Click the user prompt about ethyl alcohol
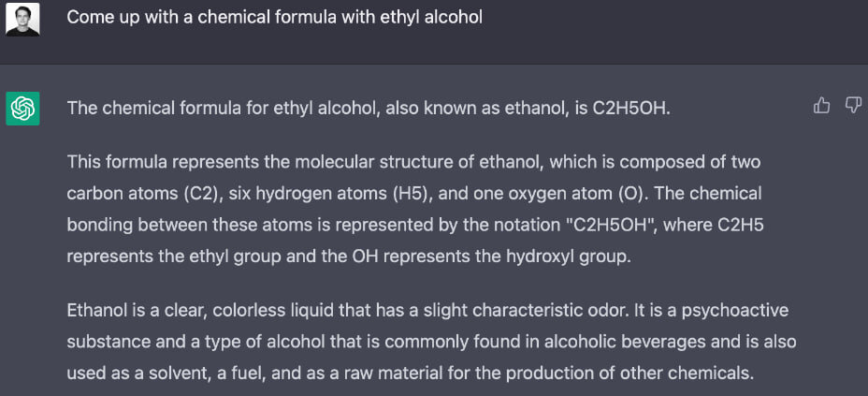Screen dimensions: 868x396 tap(275, 18)
